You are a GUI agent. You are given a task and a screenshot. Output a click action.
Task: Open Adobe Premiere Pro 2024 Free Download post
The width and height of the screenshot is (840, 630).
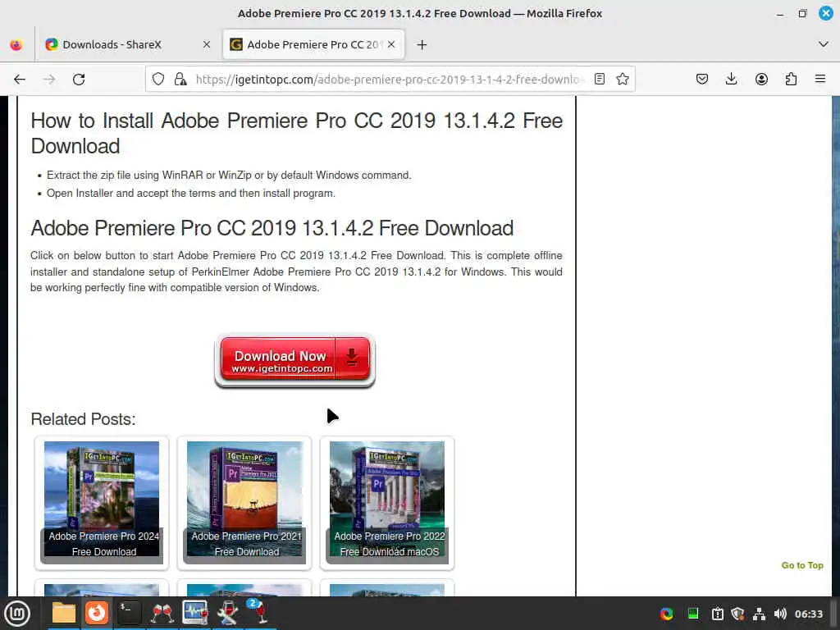[x=102, y=503]
